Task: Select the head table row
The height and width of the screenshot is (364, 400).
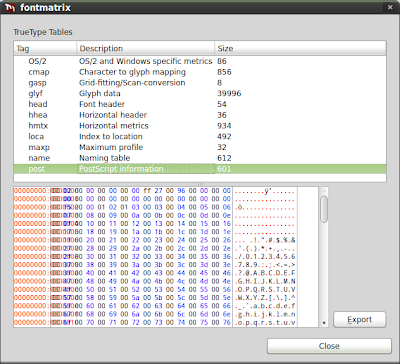Action: (x=200, y=104)
